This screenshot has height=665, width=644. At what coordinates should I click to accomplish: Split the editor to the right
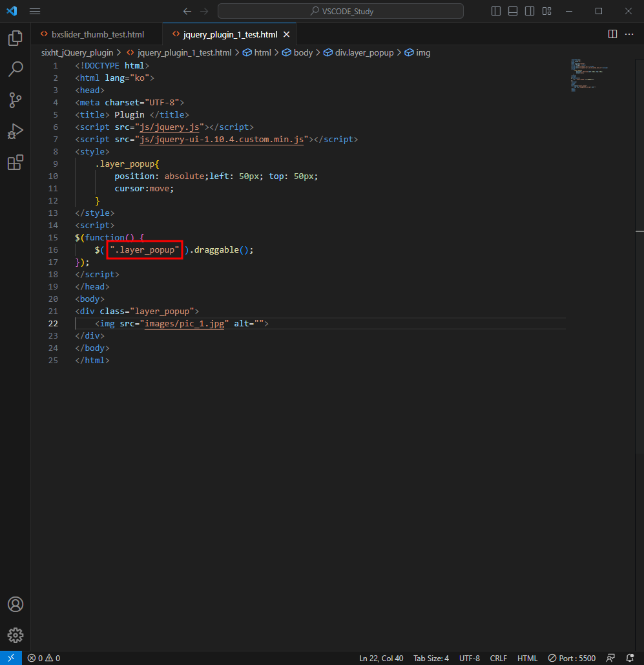pyautogui.click(x=612, y=34)
